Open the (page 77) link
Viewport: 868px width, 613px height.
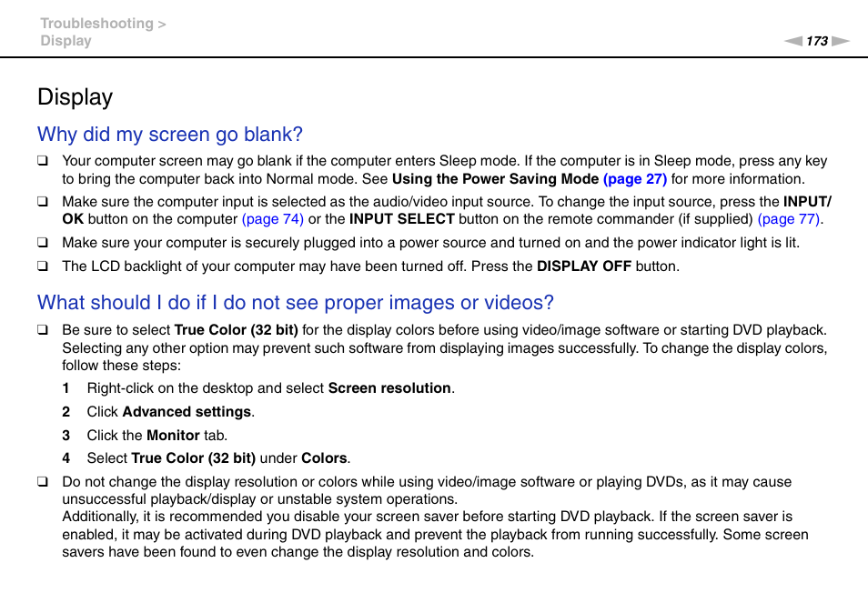point(788,219)
